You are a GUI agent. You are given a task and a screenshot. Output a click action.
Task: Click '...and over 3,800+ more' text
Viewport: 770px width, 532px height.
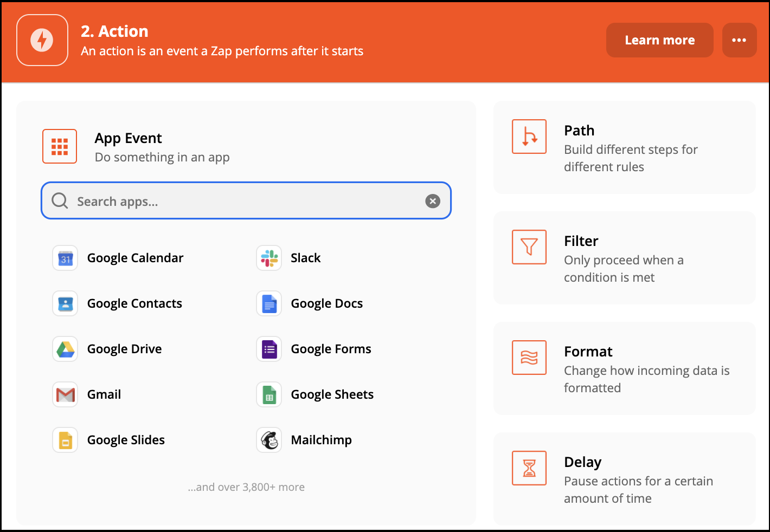pos(246,487)
